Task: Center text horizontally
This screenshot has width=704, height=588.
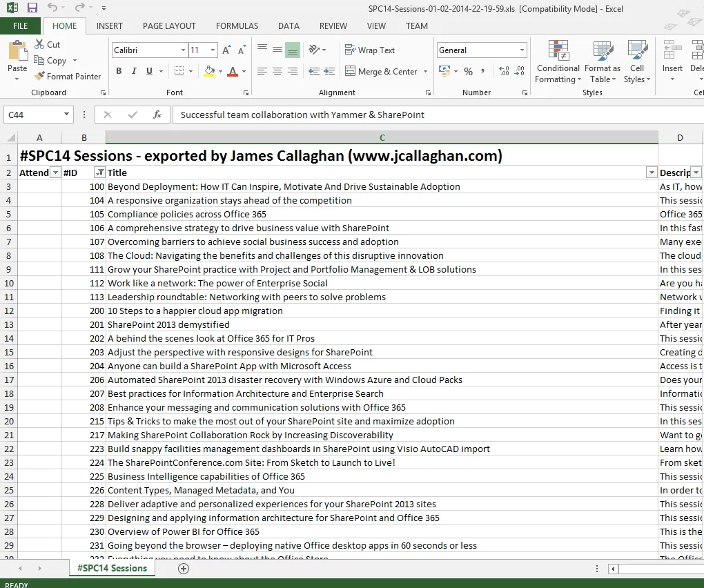Action: 277,71
